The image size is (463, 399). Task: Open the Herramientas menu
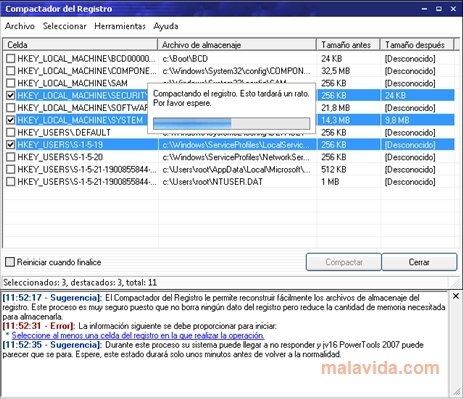click(120, 26)
